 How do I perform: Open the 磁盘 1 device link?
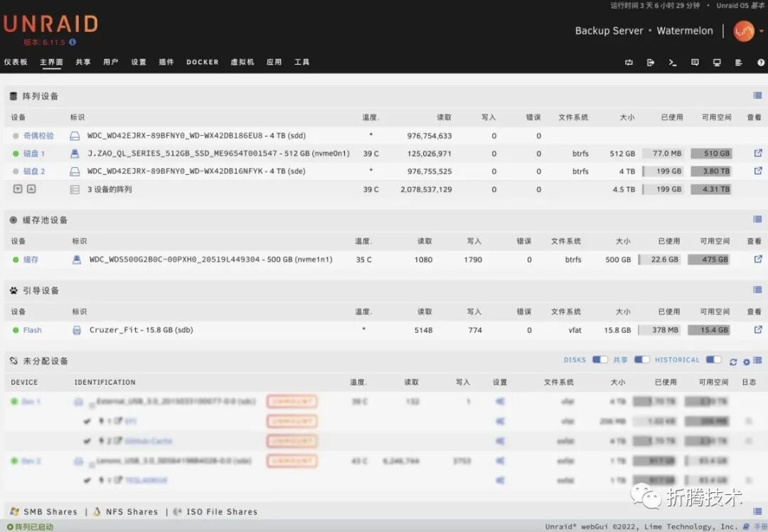point(34,154)
